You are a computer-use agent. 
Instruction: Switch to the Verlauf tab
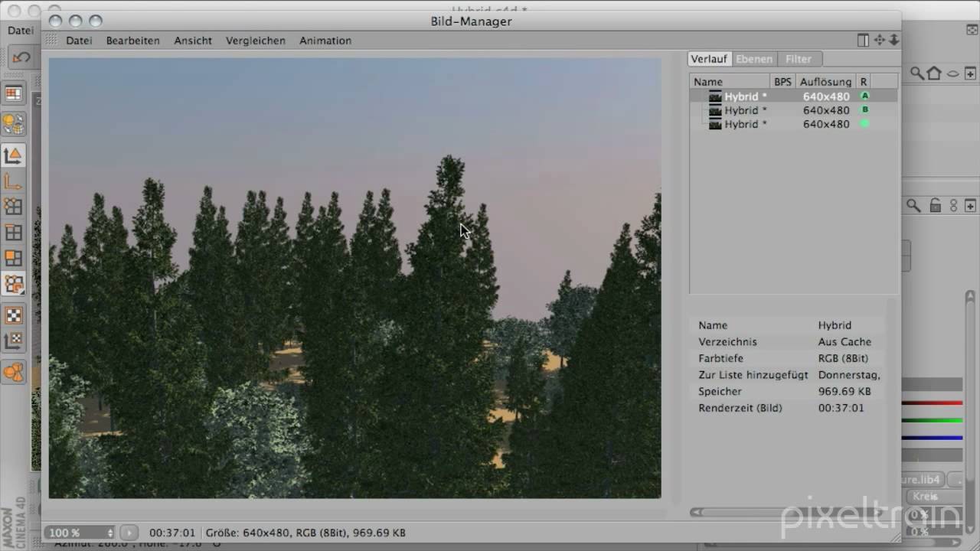point(708,59)
